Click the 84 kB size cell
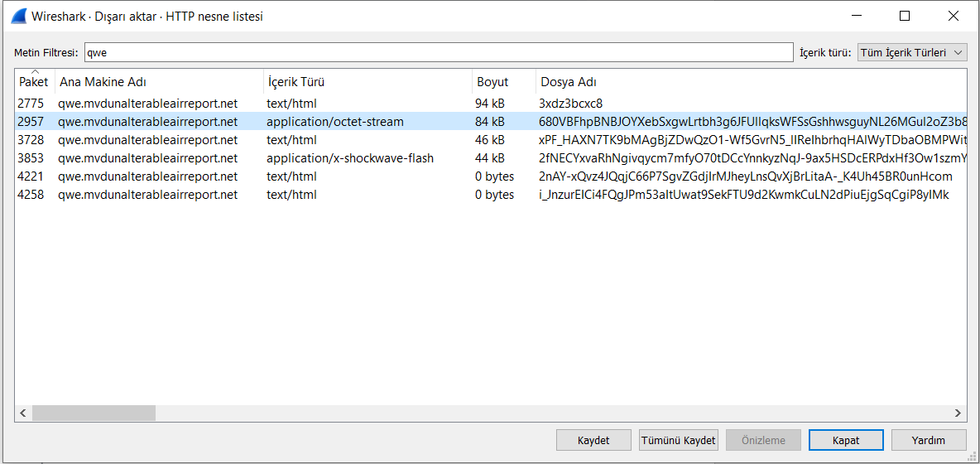 point(490,122)
